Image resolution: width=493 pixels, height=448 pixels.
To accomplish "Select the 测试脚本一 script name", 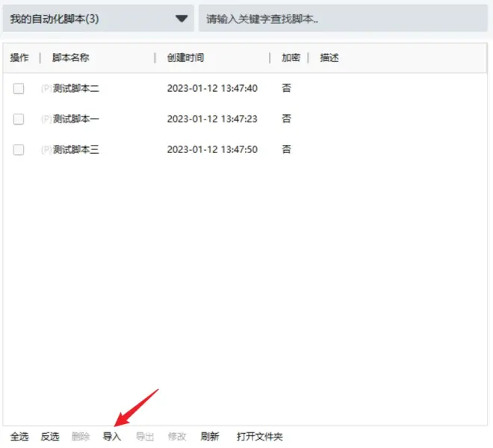I will (x=75, y=119).
